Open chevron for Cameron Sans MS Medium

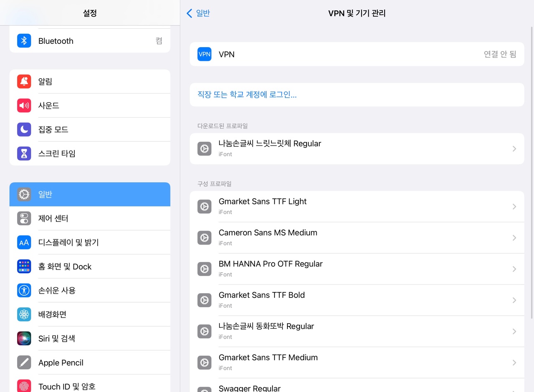coord(514,238)
